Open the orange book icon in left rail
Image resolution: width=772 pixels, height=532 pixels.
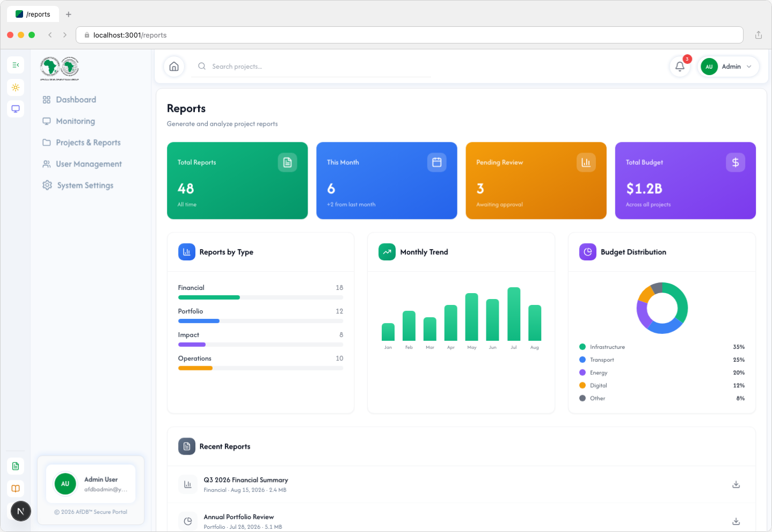click(16, 489)
